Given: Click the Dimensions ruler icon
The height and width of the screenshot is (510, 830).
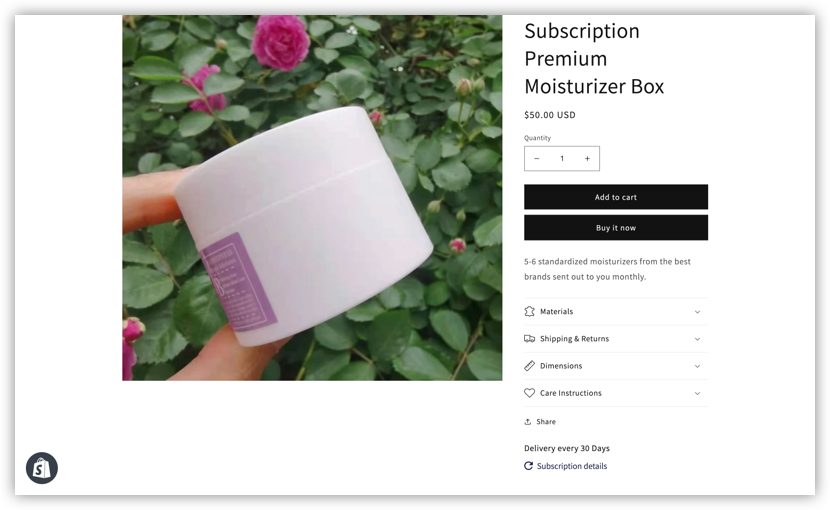Looking at the screenshot, I should [x=529, y=365].
